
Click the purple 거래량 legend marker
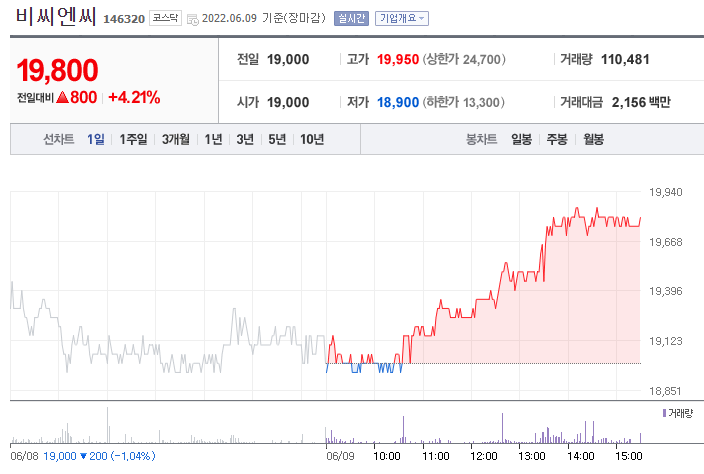[664, 413]
